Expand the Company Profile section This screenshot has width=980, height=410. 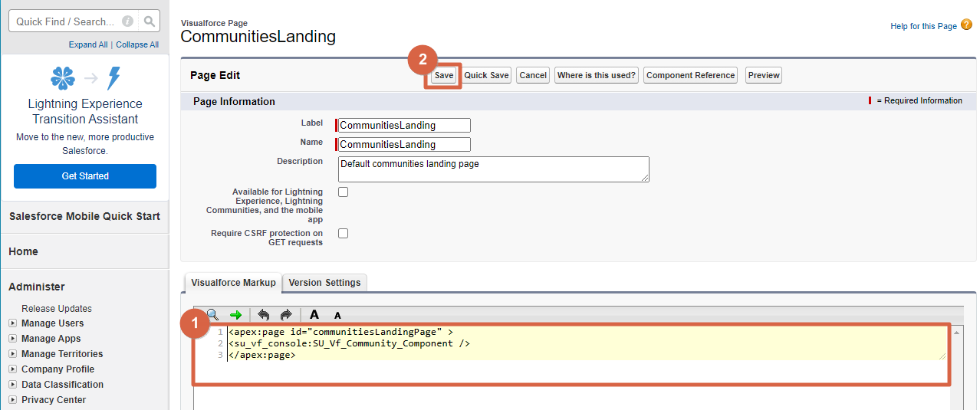point(12,369)
